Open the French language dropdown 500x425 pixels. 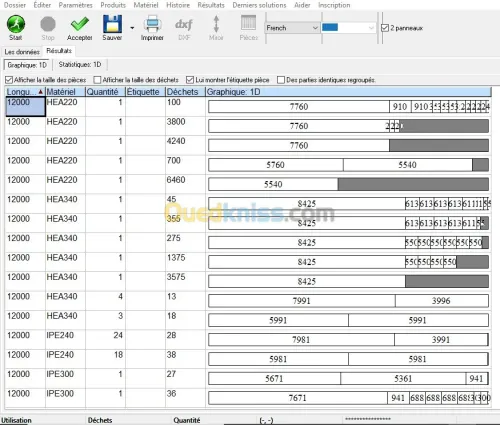(x=292, y=28)
